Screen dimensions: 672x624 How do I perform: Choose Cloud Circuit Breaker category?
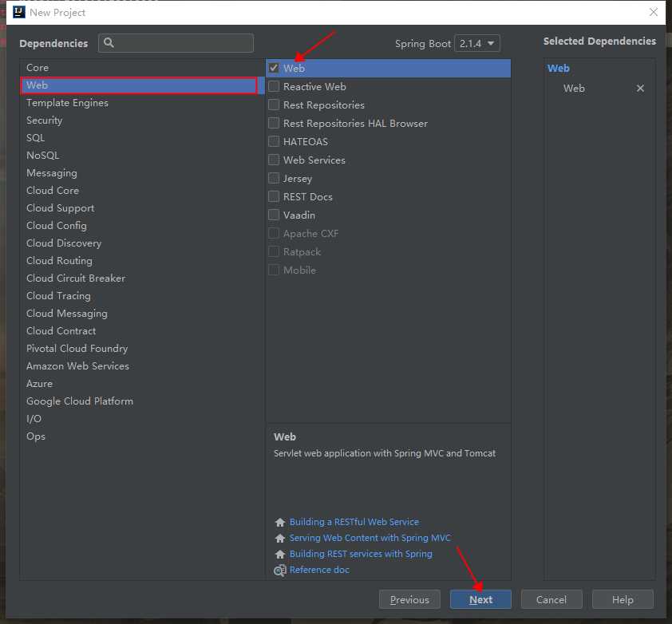pos(142,278)
